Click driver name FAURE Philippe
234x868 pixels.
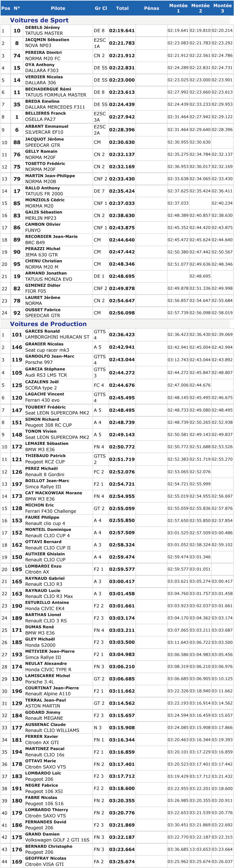(42, 517)
